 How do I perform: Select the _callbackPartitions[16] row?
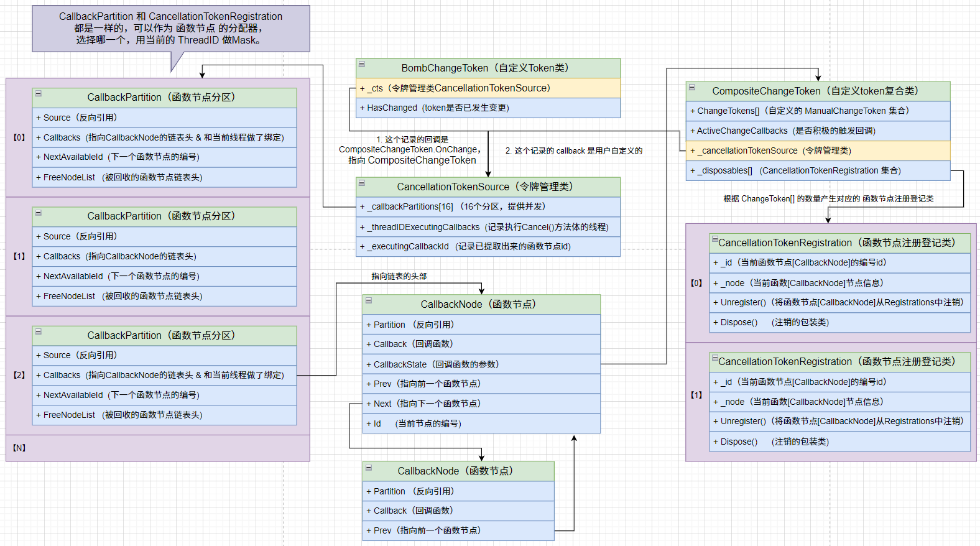pos(488,206)
